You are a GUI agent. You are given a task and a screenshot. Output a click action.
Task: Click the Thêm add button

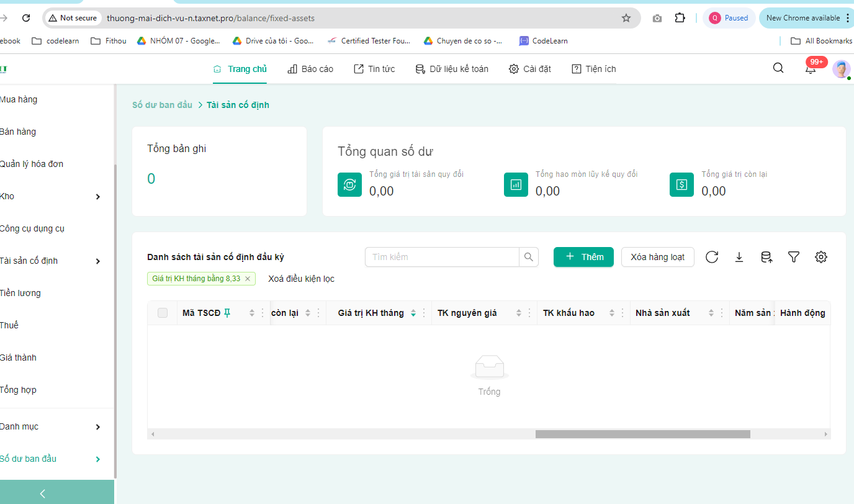(583, 257)
